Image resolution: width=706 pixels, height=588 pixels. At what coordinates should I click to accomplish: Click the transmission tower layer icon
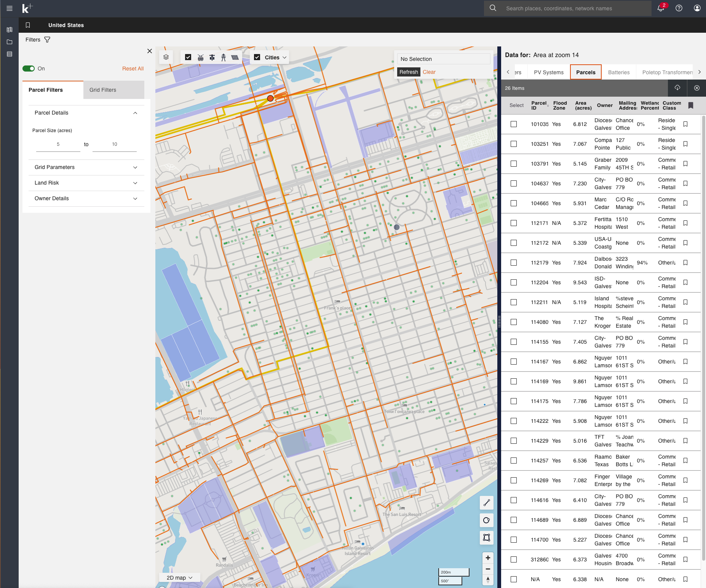(224, 57)
